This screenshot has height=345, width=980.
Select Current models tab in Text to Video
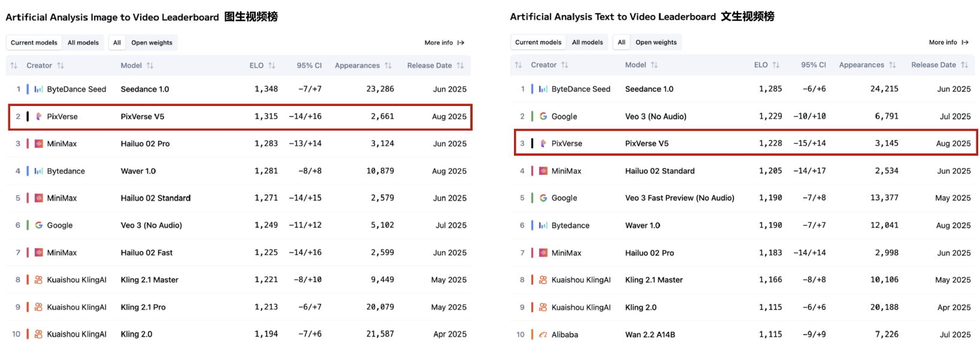[x=538, y=43]
